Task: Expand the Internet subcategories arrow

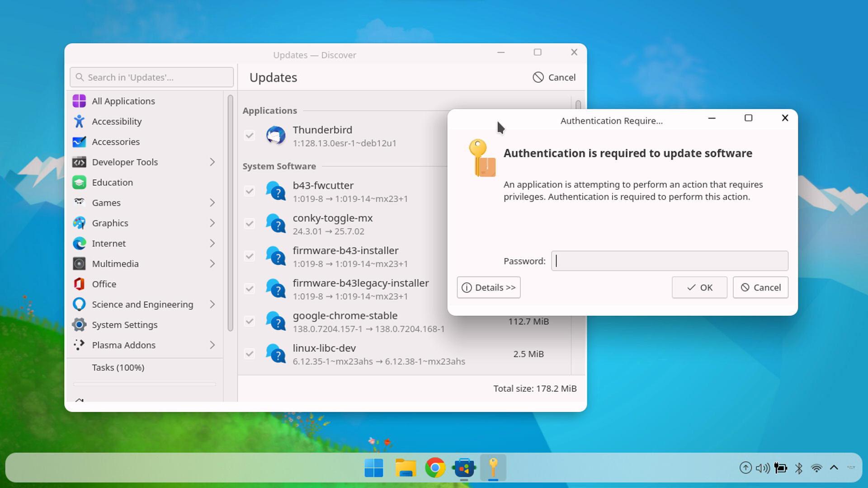Action: click(212, 243)
